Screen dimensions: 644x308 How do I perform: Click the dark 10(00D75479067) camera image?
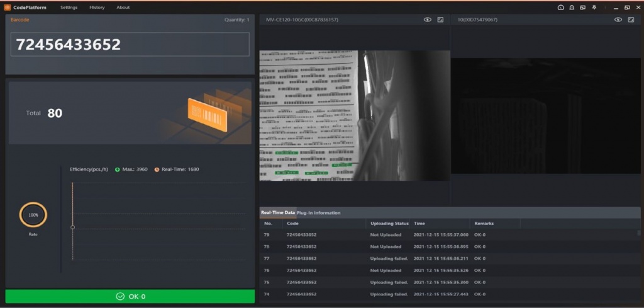546,115
